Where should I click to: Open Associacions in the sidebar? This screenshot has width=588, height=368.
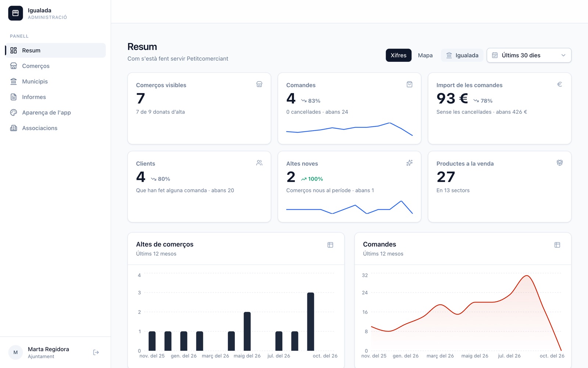[55, 128]
